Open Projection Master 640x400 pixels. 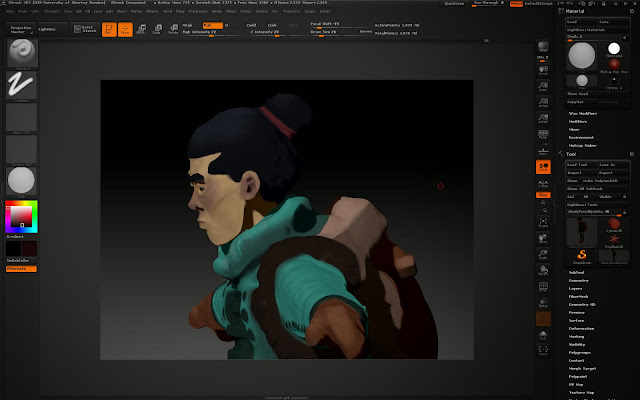click(x=20, y=29)
